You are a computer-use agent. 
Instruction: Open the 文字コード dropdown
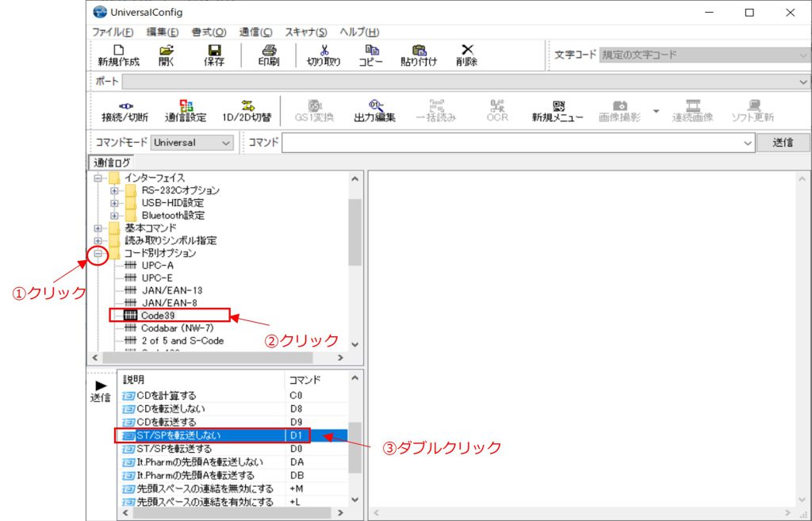point(704,55)
